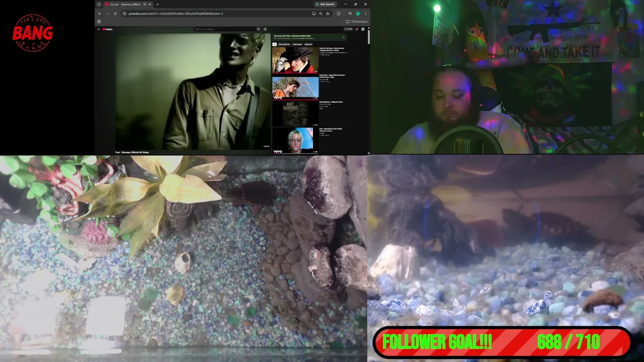Mute the tab via its speaker icon
The width and height of the screenshot is (644, 362).
[144, 5]
